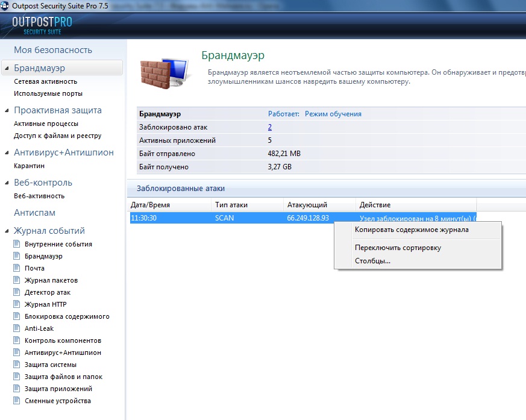The height and width of the screenshot is (420, 526).
Task: Click the 482,21 MB bytes sent value
Action: click(x=284, y=154)
